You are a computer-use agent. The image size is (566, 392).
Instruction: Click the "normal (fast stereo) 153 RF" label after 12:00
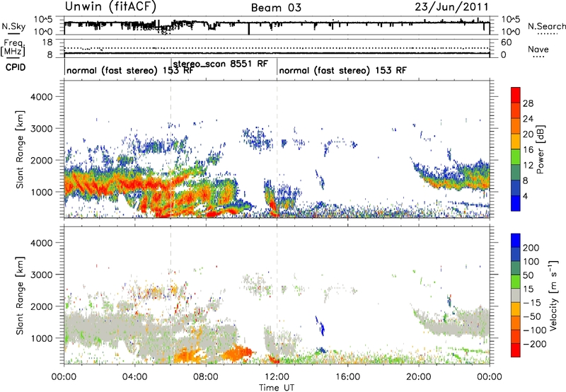(x=342, y=70)
